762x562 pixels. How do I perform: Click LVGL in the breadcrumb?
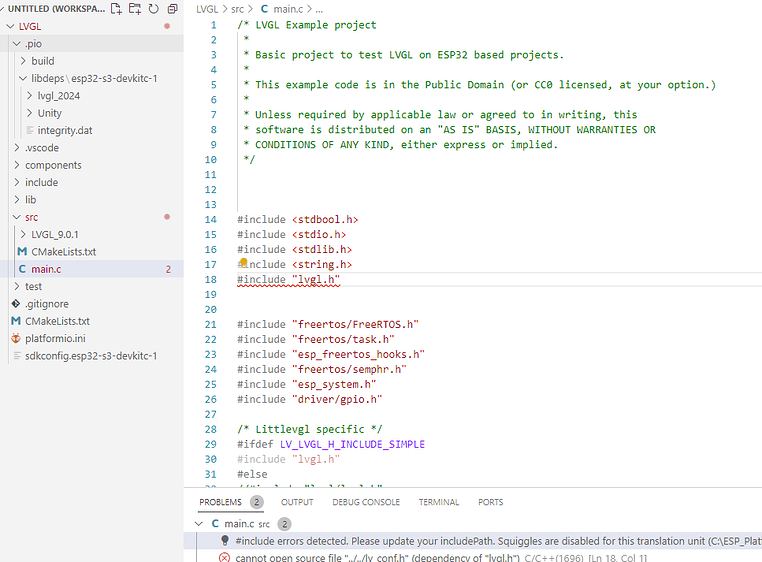[x=207, y=9]
